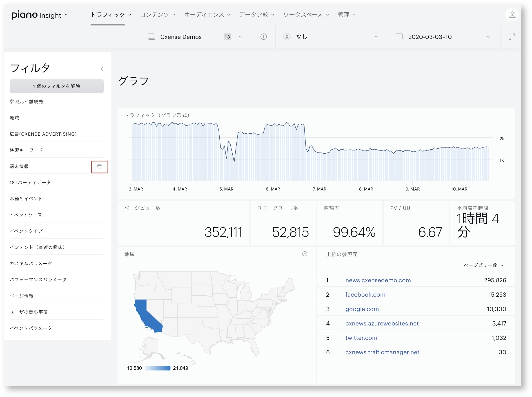Click the user profile avatar icon

[512, 15]
